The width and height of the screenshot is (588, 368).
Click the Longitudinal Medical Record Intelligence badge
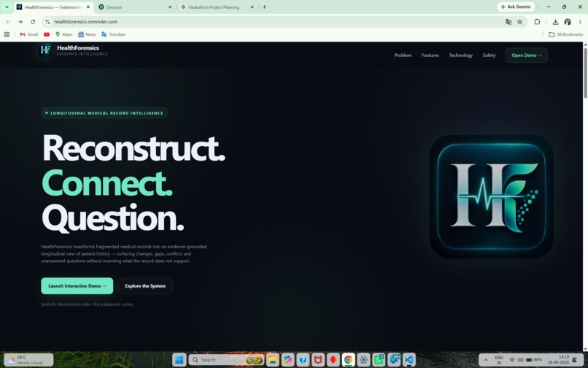point(104,113)
